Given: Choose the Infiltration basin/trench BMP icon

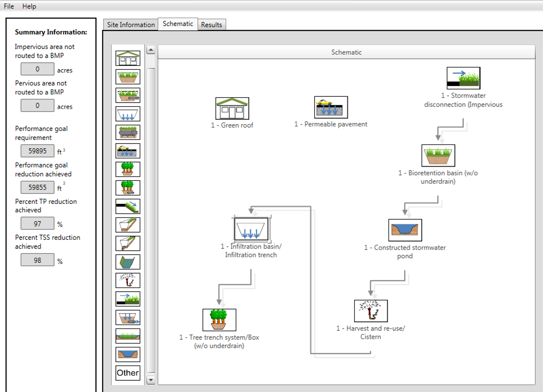Looking at the screenshot, I should pos(128,114).
